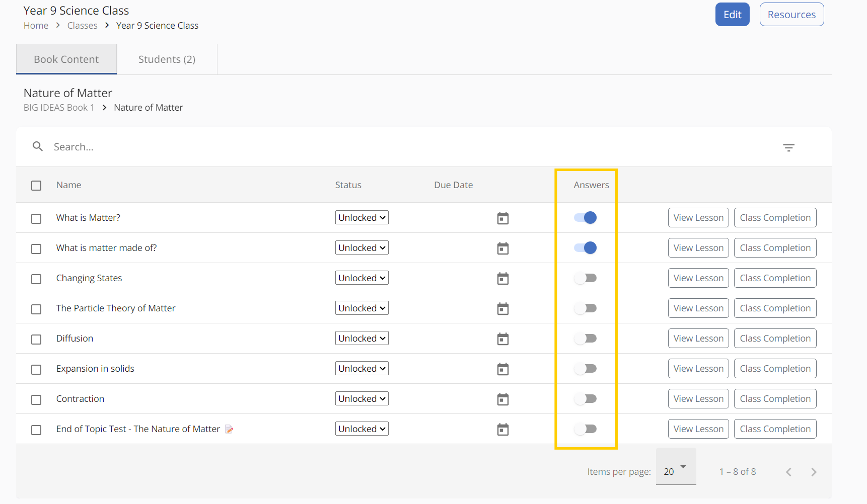Switch to the Students (2) tab
This screenshot has height=504, width=867.
(167, 59)
